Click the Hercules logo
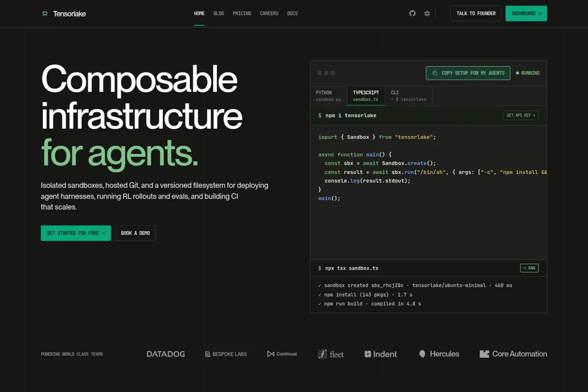Screen dimensions: 588x392 pyautogui.click(x=439, y=354)
